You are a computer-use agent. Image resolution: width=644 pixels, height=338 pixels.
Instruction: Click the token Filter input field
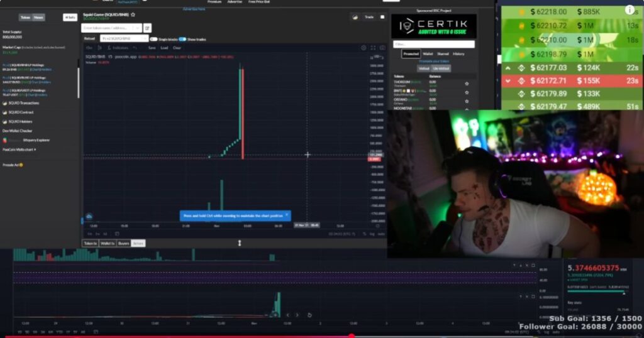[434, 44]
